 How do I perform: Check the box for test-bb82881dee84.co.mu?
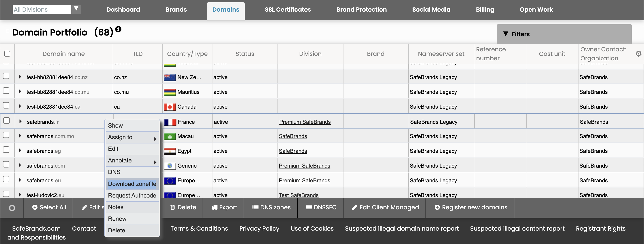coord(6,91)
